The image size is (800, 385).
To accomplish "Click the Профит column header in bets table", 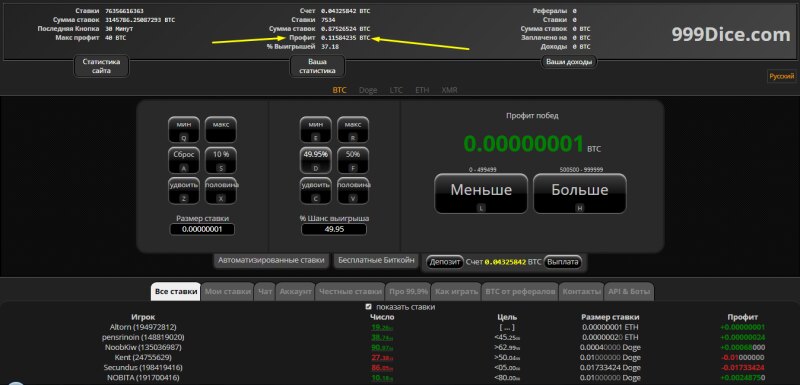I will [743, 317].
